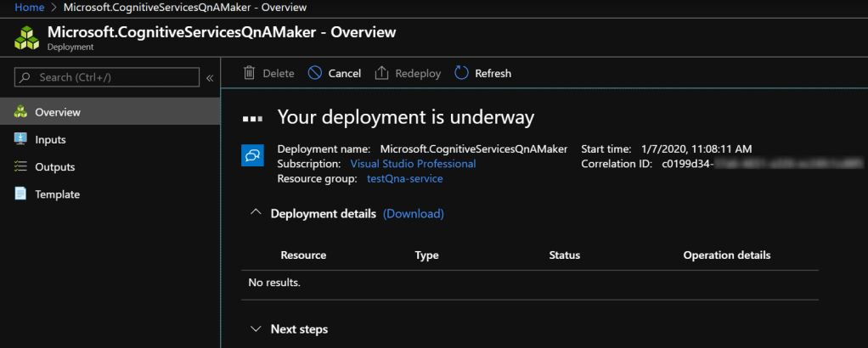Click the blue QnA Maker resource icon
The height and width of the screenshot is (348, 868).
point(252,156)
